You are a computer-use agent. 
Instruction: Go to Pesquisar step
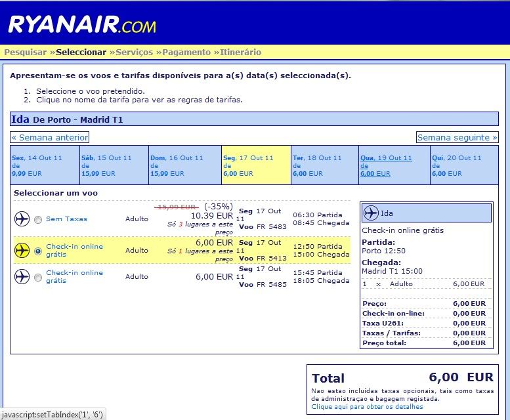(x=26, y=52)
